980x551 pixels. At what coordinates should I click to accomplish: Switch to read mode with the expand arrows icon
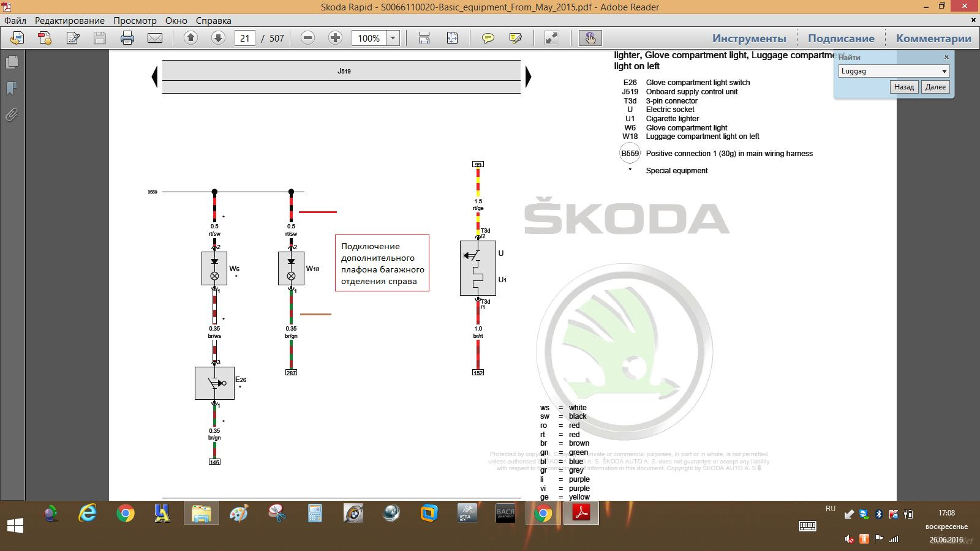click(x=552, y=38)
